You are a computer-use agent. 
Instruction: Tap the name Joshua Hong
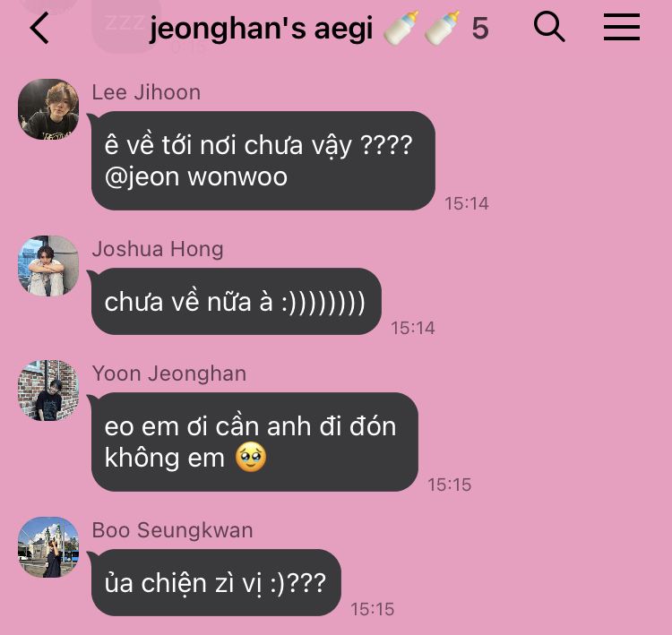tap(158, 249)
